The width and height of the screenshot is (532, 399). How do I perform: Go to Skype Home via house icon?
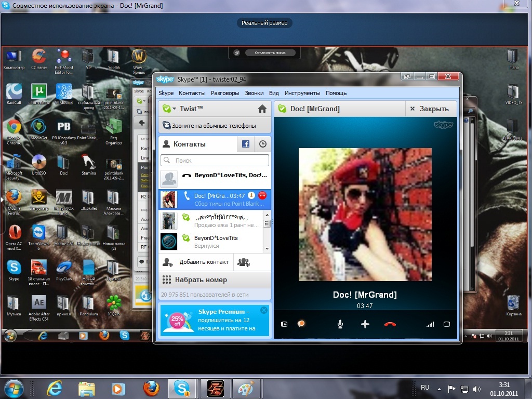[x=262, y=109]
